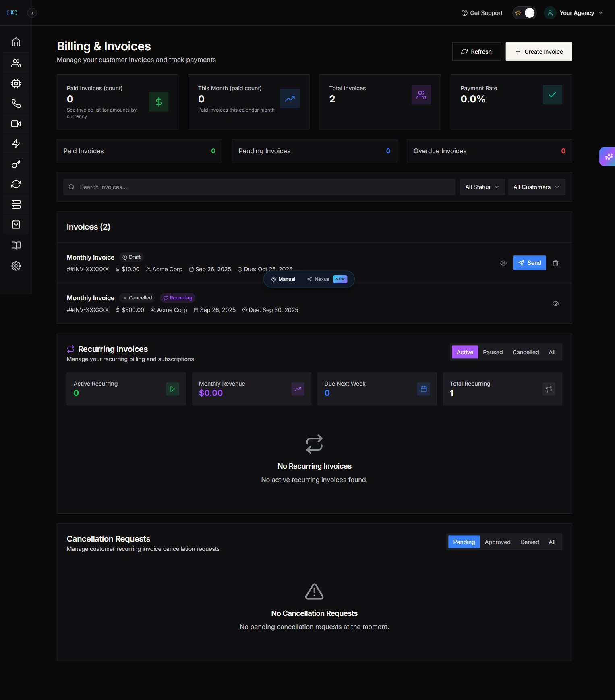Open the key icon in sidebar

point(16,164)
